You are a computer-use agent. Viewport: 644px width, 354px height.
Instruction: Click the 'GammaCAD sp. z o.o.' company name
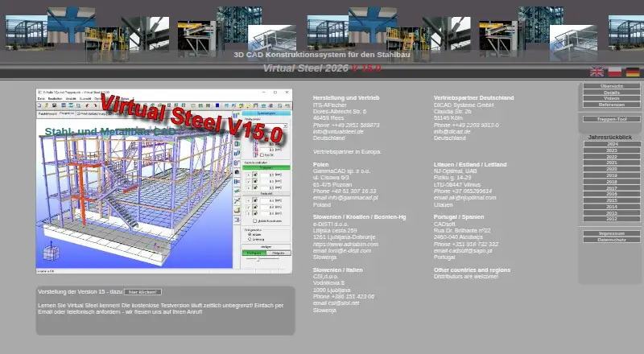(x=341, y=171)
